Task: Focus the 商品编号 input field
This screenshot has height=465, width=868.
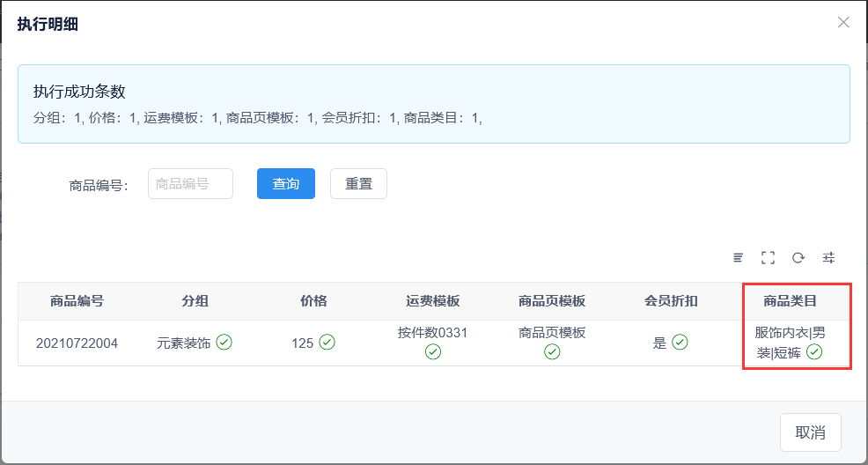Action: point(190,184)
